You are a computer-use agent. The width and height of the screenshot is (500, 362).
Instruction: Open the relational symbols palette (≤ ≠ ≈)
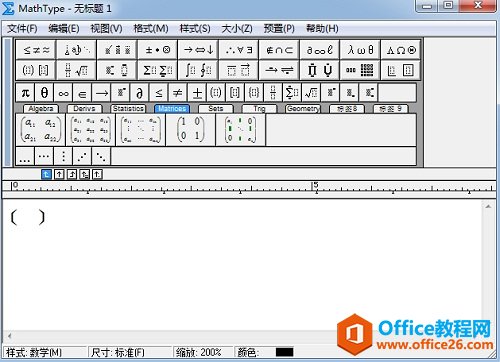point(36,50)
